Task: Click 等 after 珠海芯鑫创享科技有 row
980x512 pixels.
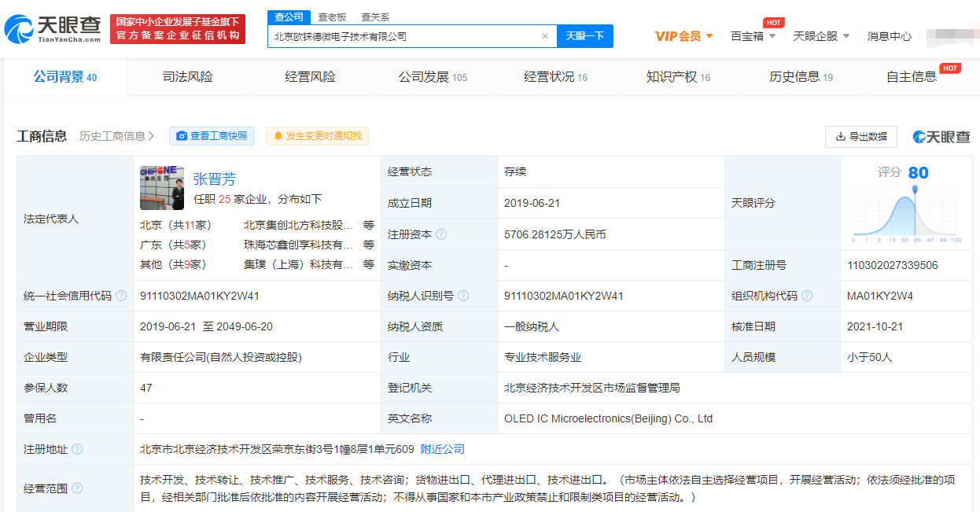Action: point(369,245)
